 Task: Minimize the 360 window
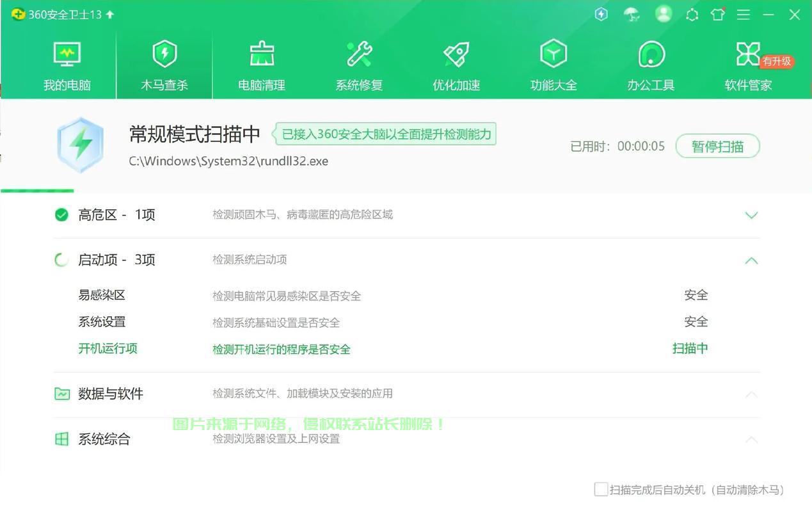[768, 14]
